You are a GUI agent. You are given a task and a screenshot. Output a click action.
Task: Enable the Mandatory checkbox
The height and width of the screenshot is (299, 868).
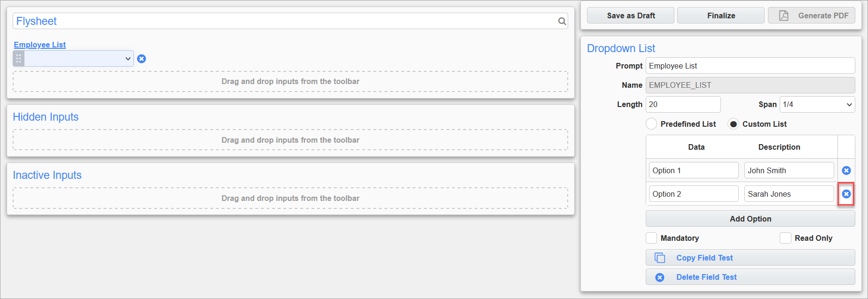[x=651, y=238]
